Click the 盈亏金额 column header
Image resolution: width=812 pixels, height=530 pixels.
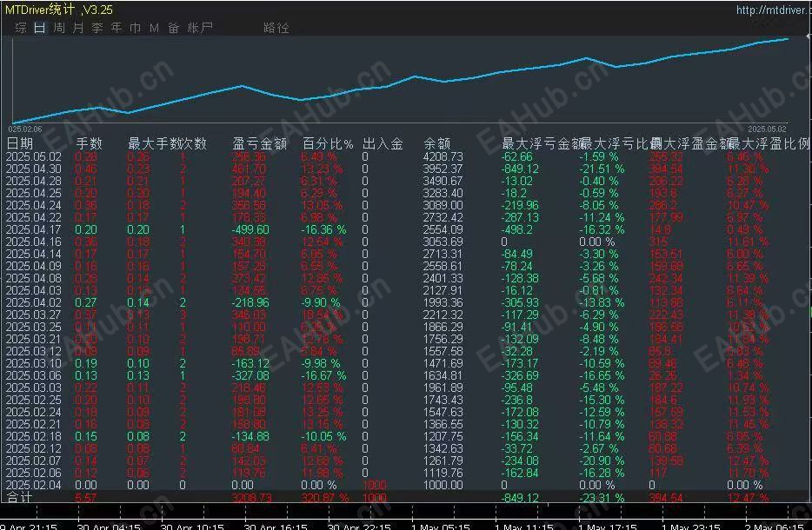click(259, 143)
